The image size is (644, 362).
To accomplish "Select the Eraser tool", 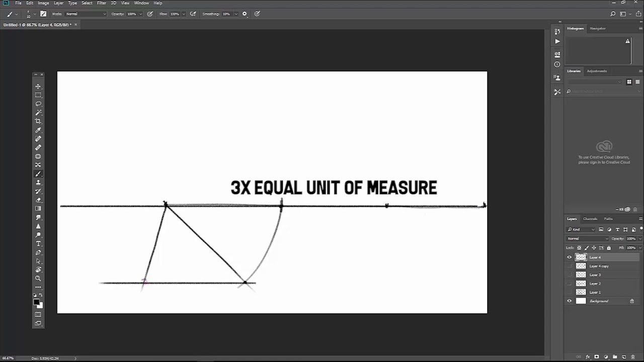I will pyautogui.click(x=38, y=200).
